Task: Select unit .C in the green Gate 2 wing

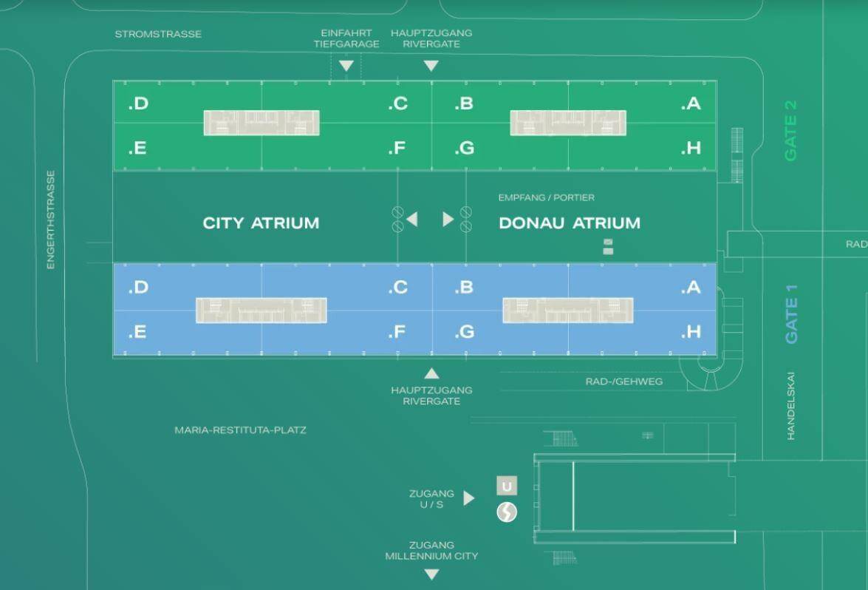Action: coord(398,104)
